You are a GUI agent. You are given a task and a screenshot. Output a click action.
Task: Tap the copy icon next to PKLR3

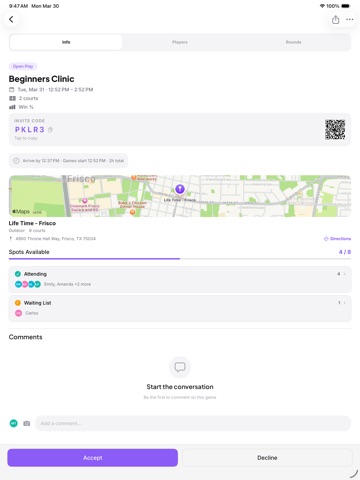coord(50,130)
